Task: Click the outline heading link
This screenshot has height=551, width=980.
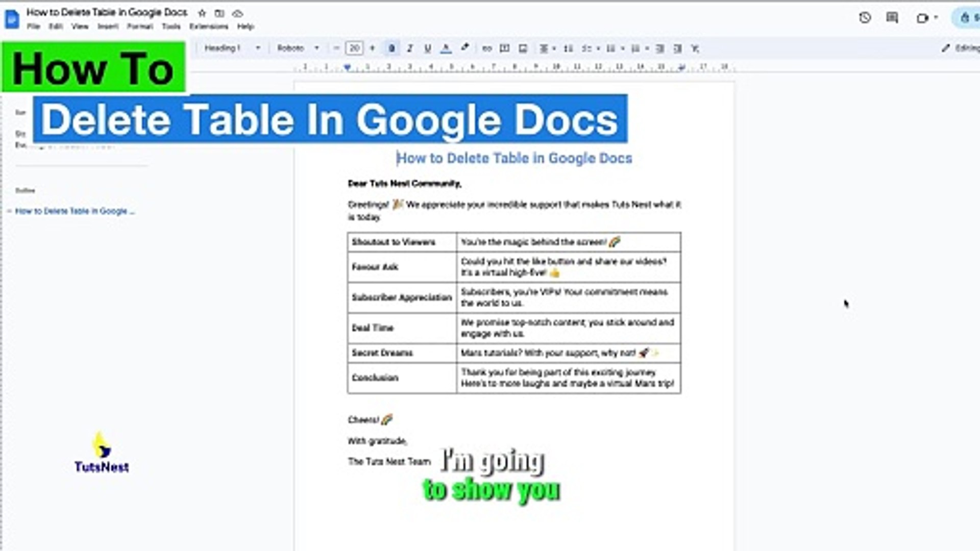Action: pos(75,211)
